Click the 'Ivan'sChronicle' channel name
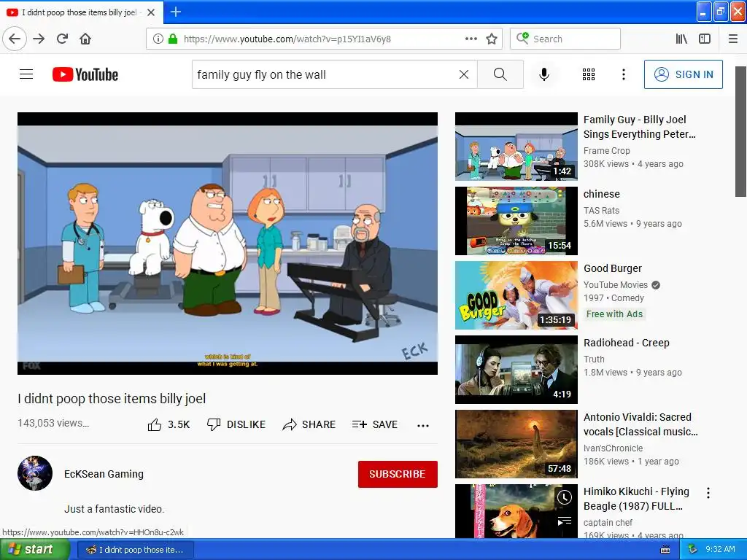The width and height of the screenshot is (747, 560). [613, 448]
